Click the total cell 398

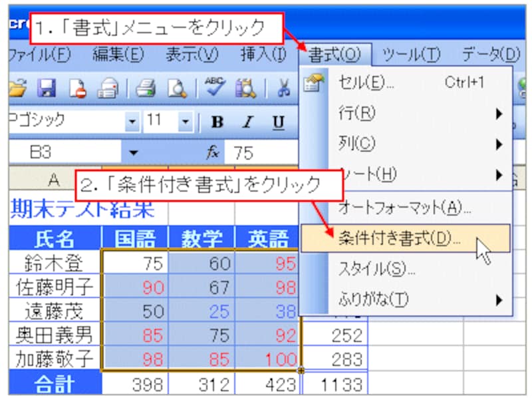point(135,385)
